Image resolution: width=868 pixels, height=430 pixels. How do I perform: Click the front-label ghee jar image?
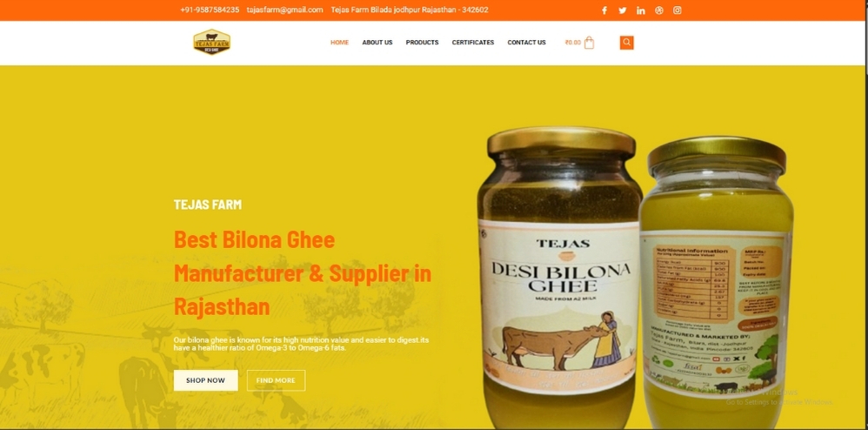pyautogui.click(x=559, y=277)
